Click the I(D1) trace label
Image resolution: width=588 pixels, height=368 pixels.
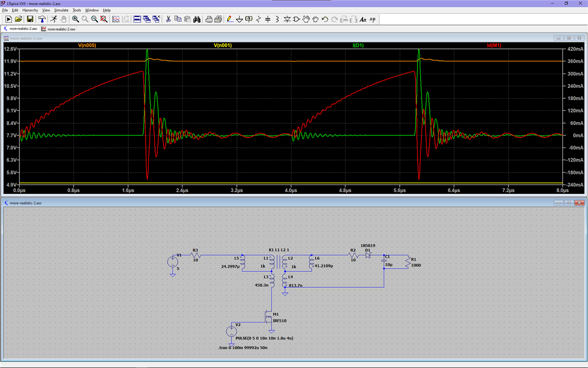[358, 45]
